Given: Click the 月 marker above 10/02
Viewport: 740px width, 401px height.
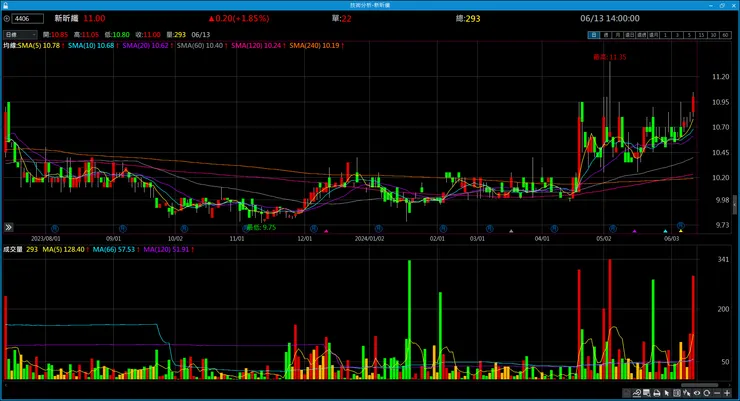Looking at the screenshot, I should point(184,228).
